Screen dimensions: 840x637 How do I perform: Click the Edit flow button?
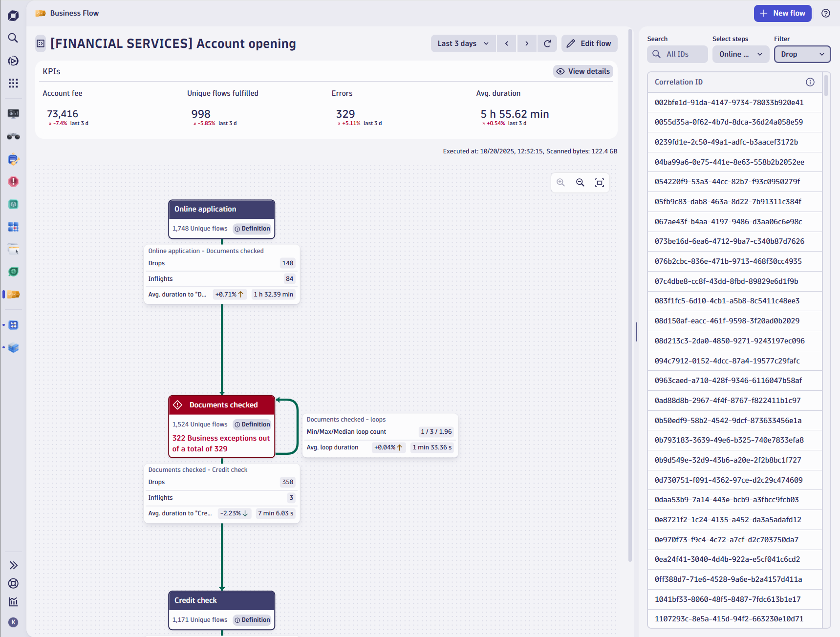tap(589, 43)
